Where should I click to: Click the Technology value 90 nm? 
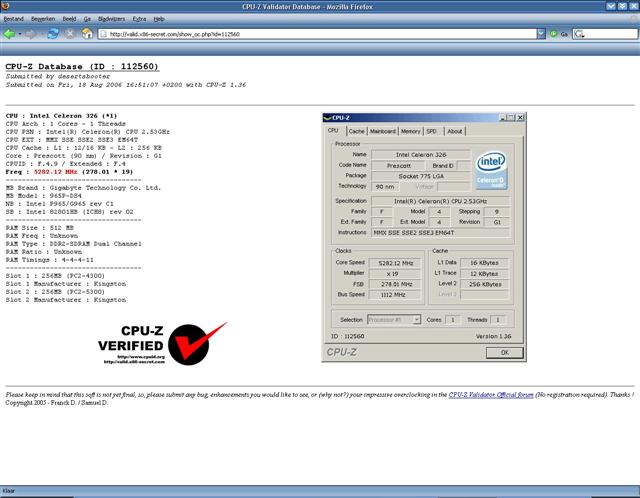pyautogui.click(x=385, y=187)
